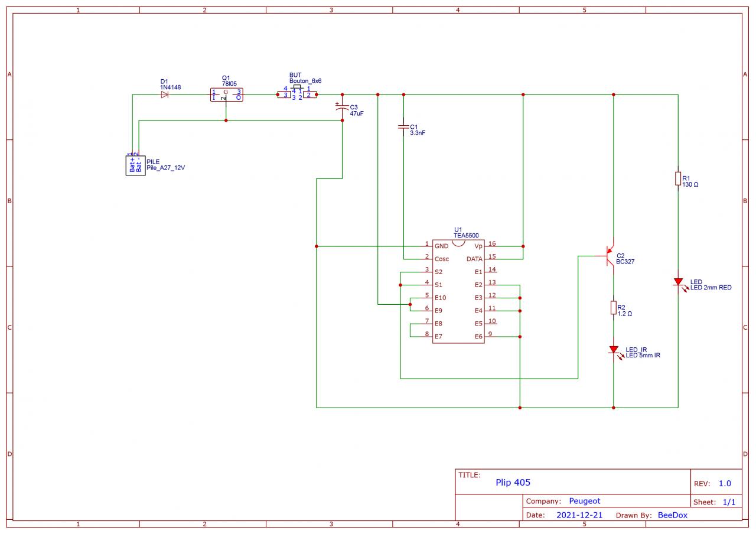
Task: Click the 'BC327' label
Action: 625,262
